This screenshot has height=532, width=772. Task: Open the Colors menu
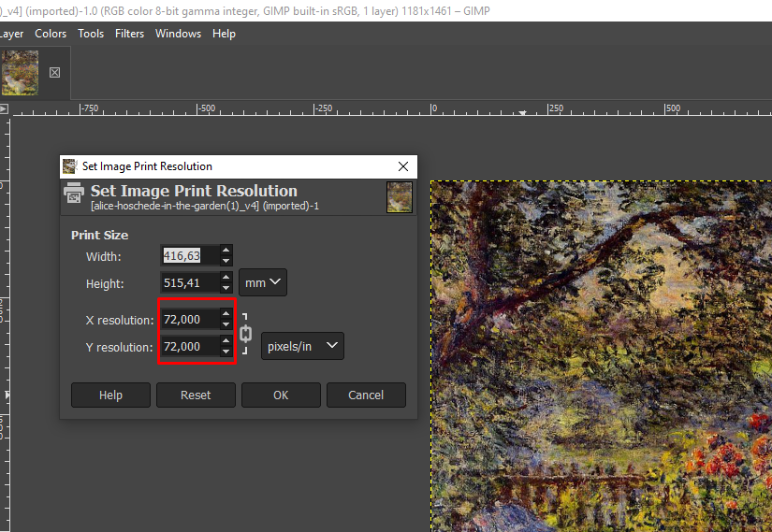click(x=51, y=34)
